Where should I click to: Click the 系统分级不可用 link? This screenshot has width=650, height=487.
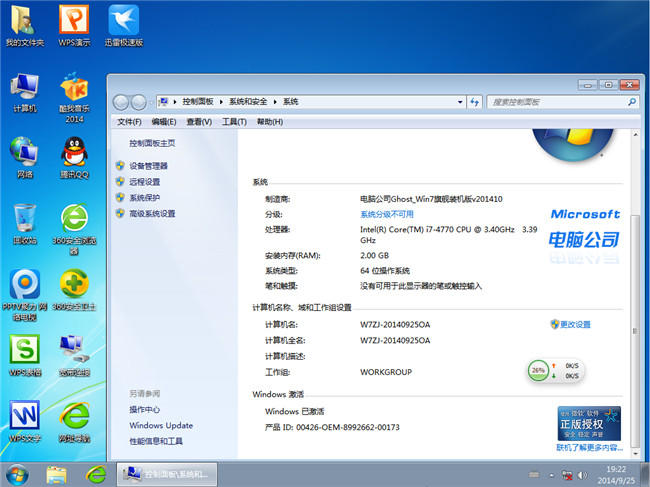coord(387,214)
